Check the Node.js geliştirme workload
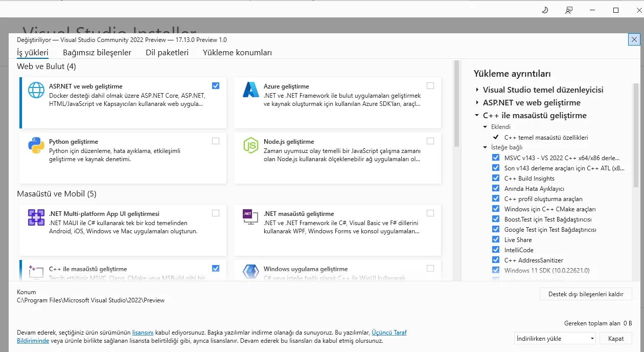 tap(430, 141)
